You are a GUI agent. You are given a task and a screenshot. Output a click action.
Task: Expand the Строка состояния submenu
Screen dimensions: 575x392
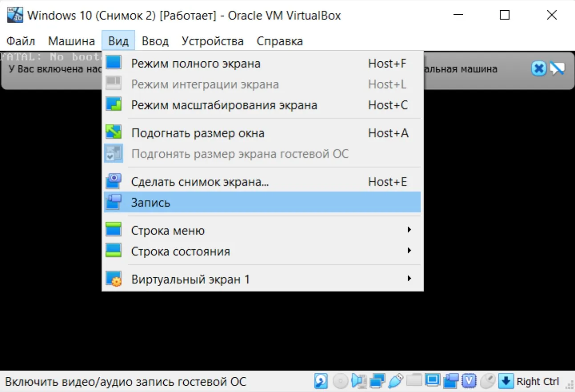[x=262, y=251]
